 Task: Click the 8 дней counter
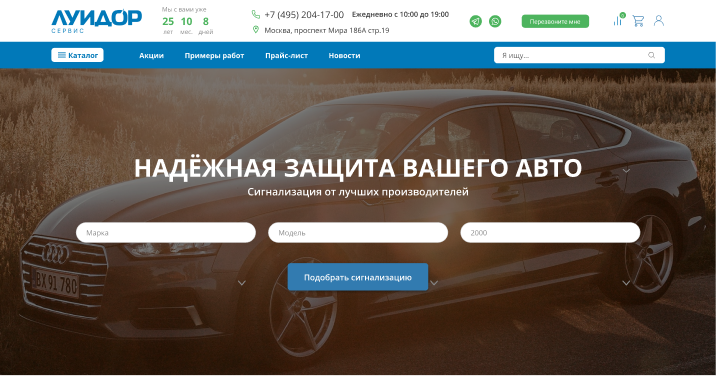[205, 25]
